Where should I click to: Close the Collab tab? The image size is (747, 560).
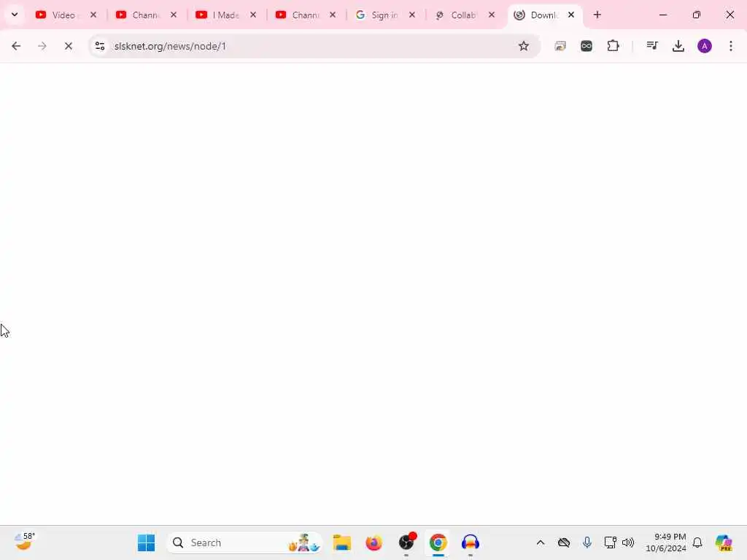[492, 15]
